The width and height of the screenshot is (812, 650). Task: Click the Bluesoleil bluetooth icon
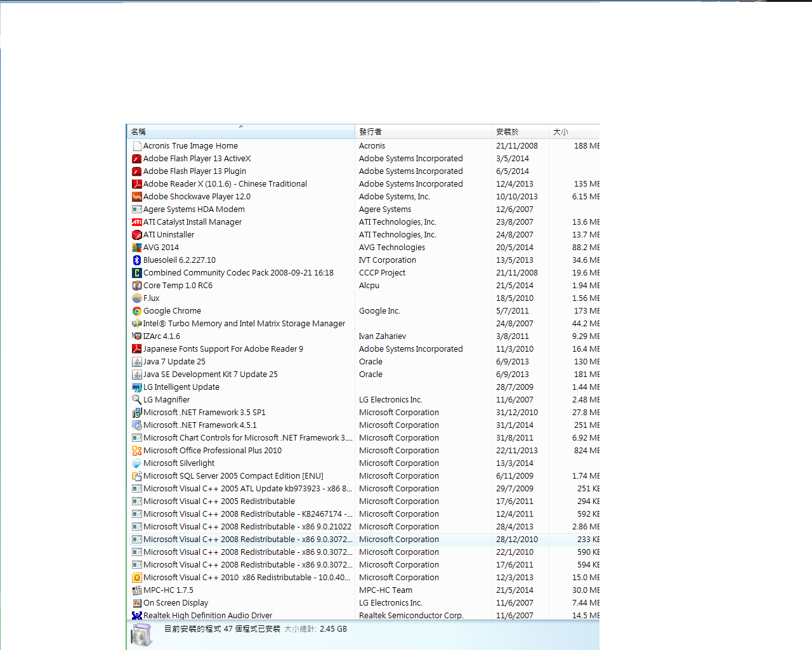(136, 260)
